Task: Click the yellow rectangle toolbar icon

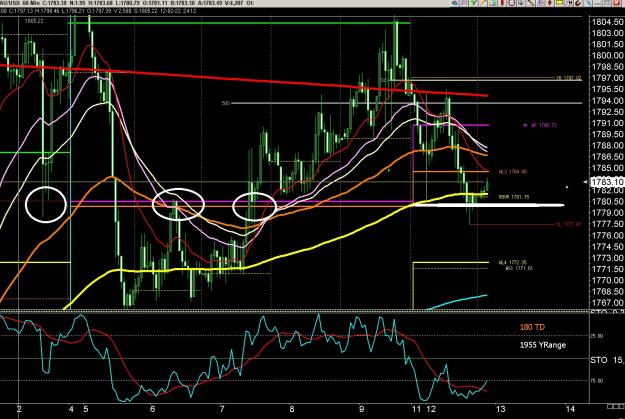Action: pyautogui.click(x=559, y=2)
